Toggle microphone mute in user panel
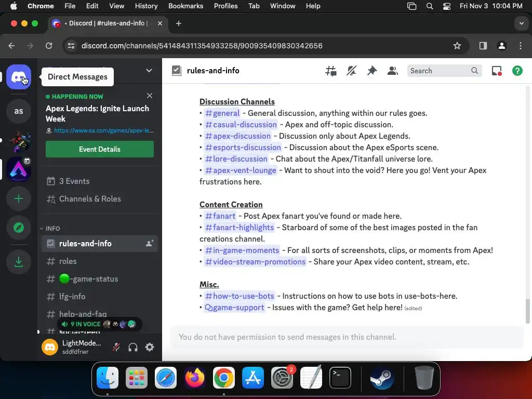Screen dimensions: 532x399 point(116,347)
